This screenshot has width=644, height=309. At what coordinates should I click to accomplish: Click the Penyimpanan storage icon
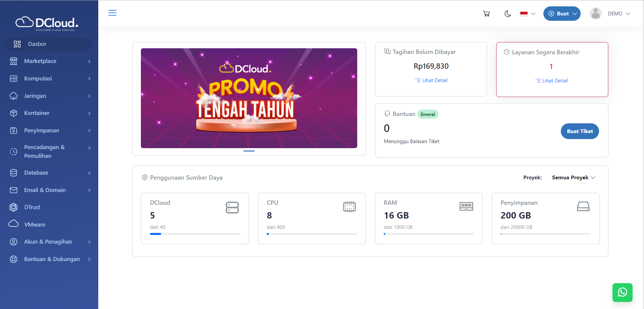point(13,130)
